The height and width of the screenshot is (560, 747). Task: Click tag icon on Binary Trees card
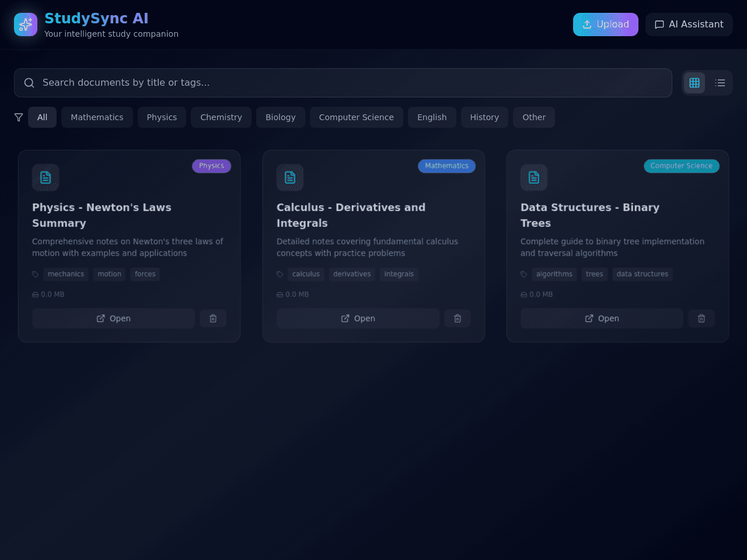click(x=524, y=274)
